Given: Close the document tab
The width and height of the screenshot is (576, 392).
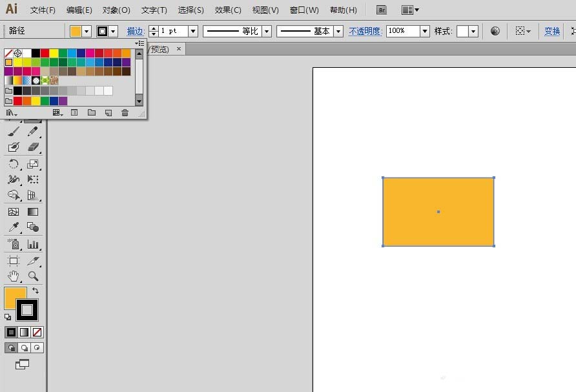Looking at the screenshot, I should (178, 48).
